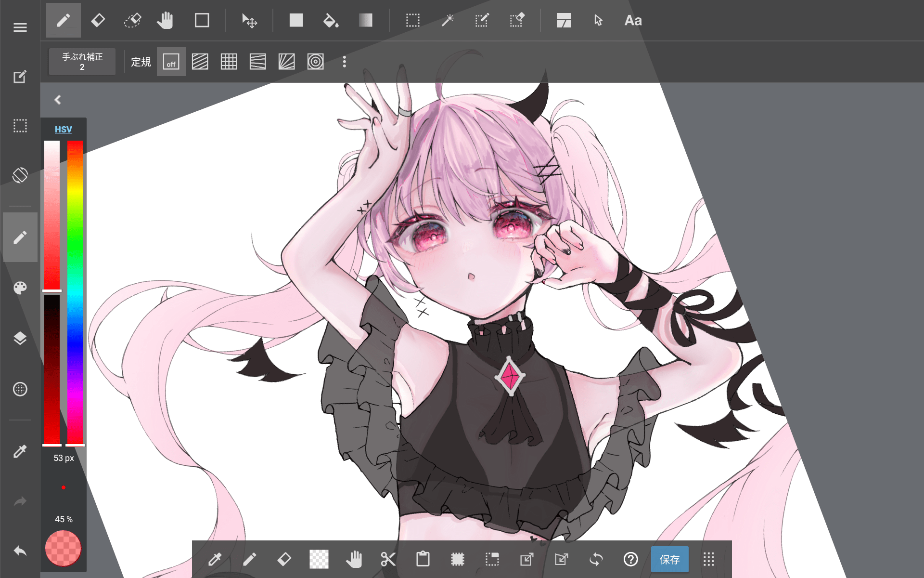Click the 保存 save button
The width and height of the screenshot is (924, 578).
(669, 559)
